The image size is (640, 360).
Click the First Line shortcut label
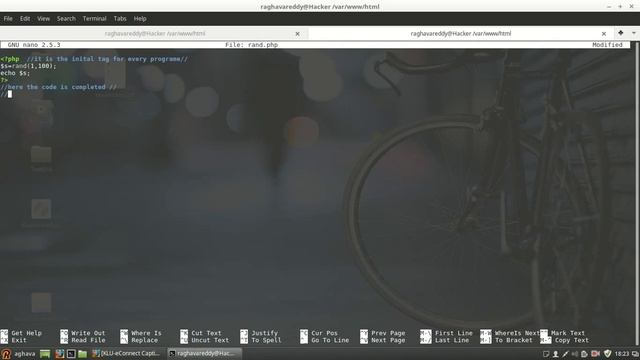tap(454, 333)
